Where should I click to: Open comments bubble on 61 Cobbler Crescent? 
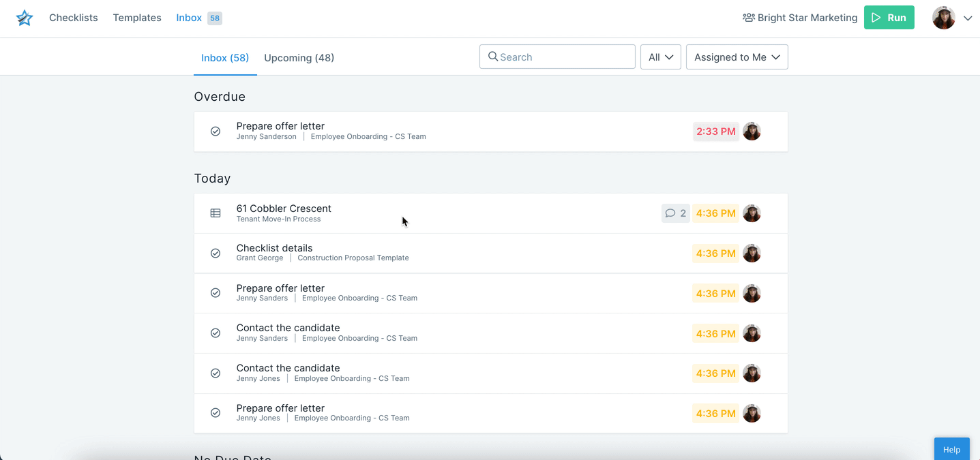pyautogui.click(x=676, y=213)
